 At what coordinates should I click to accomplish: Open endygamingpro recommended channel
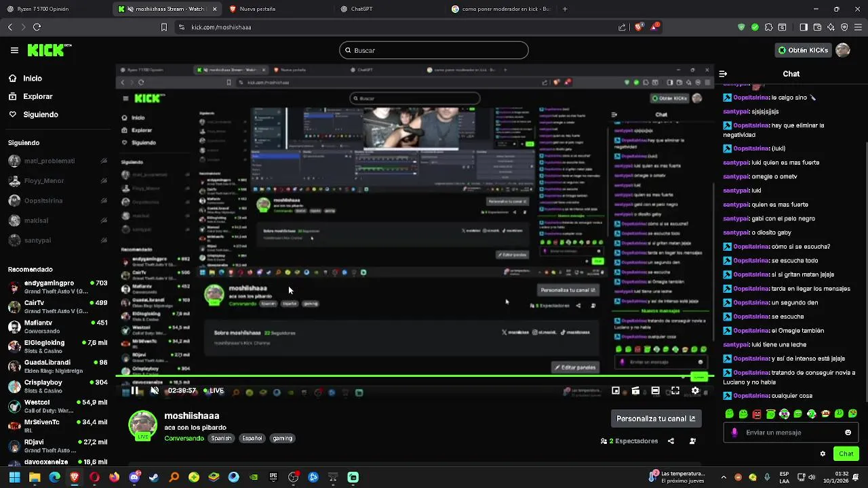click(x=57, y=287)
